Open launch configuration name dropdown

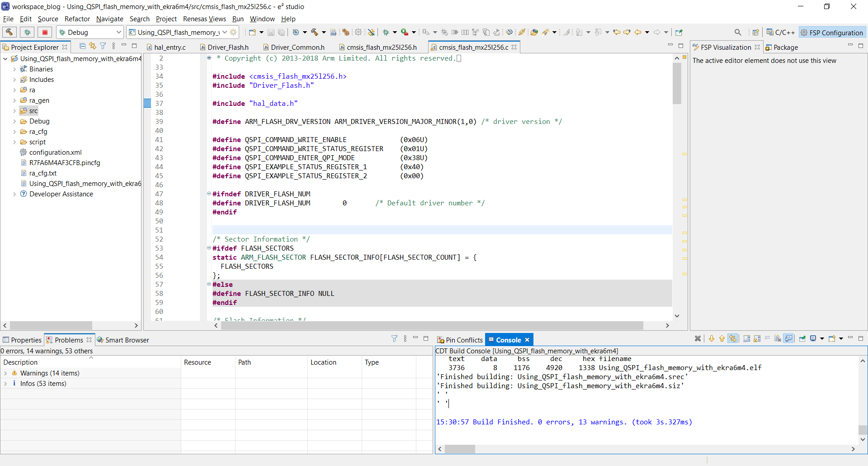pos(225,32)
